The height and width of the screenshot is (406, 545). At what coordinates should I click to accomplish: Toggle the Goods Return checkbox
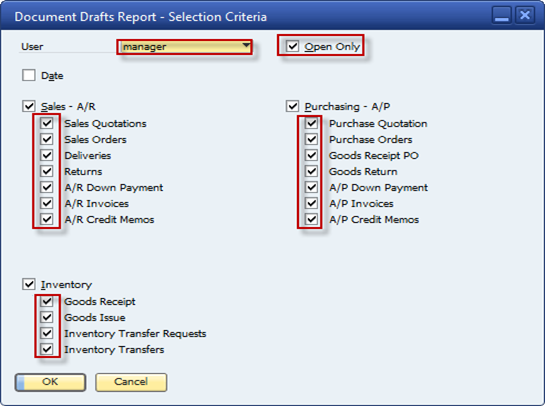tap(311, 171)
